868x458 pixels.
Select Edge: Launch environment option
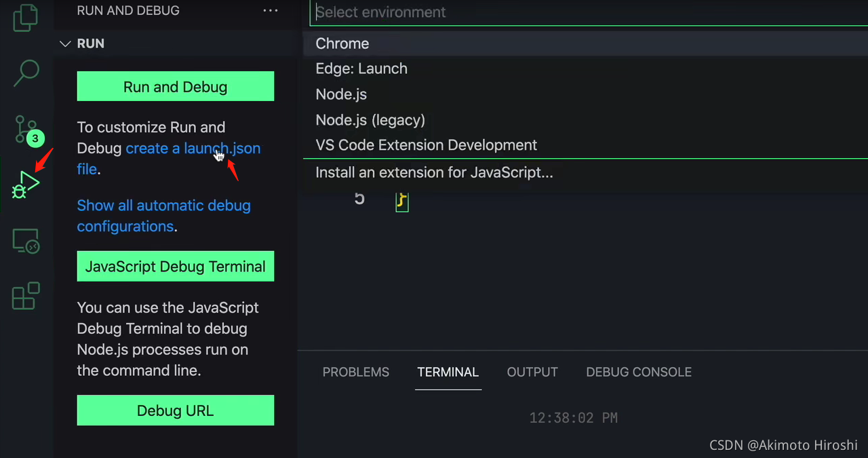coord(585,69)
